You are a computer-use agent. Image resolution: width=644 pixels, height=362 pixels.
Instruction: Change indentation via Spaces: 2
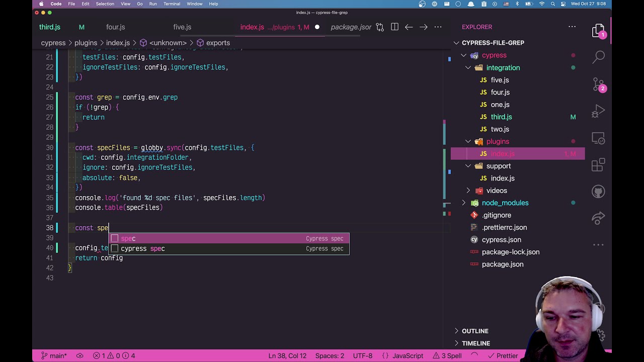[x=330, y=355]
